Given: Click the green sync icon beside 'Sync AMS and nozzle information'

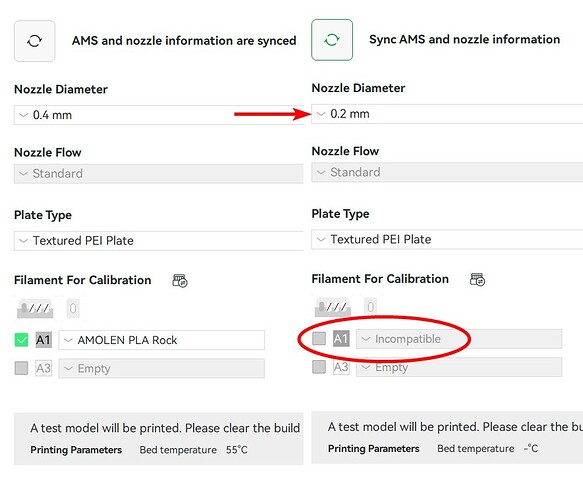Looking at the screenshot, I should click(332, 40).
